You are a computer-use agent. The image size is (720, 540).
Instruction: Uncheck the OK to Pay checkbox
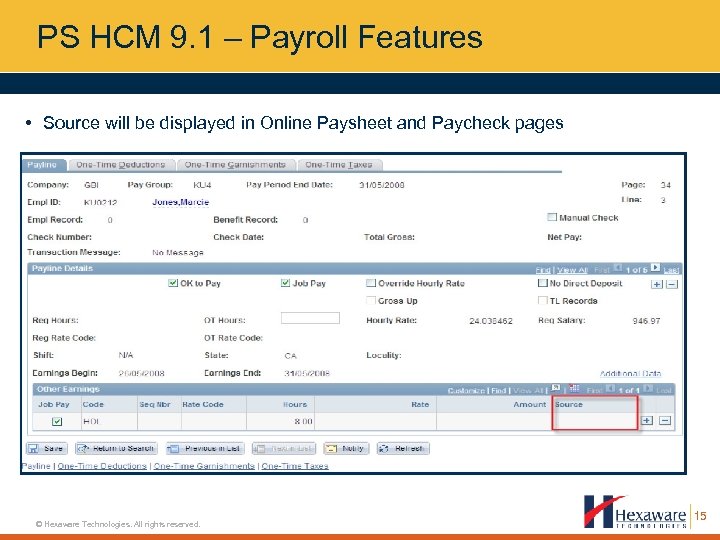click(x=173, y=283)
